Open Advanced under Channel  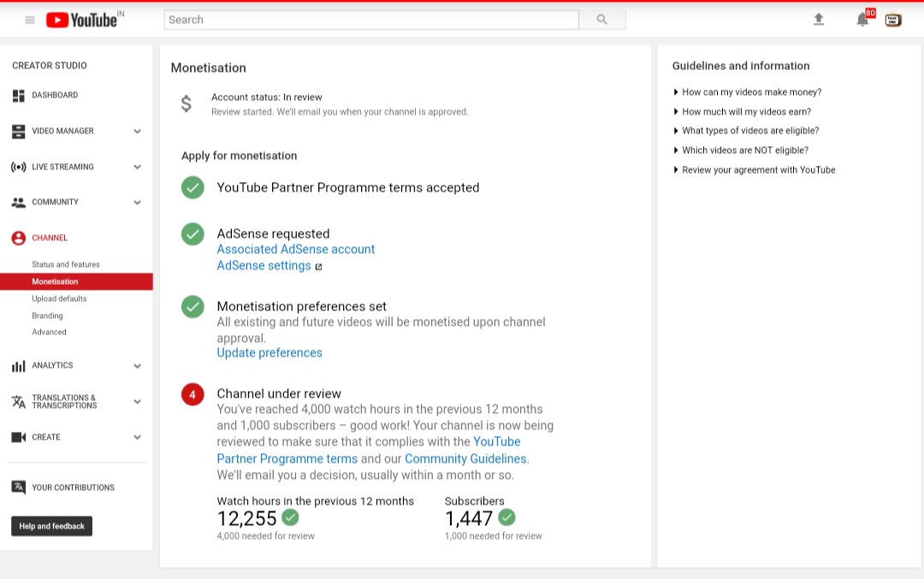click(49, 332)
